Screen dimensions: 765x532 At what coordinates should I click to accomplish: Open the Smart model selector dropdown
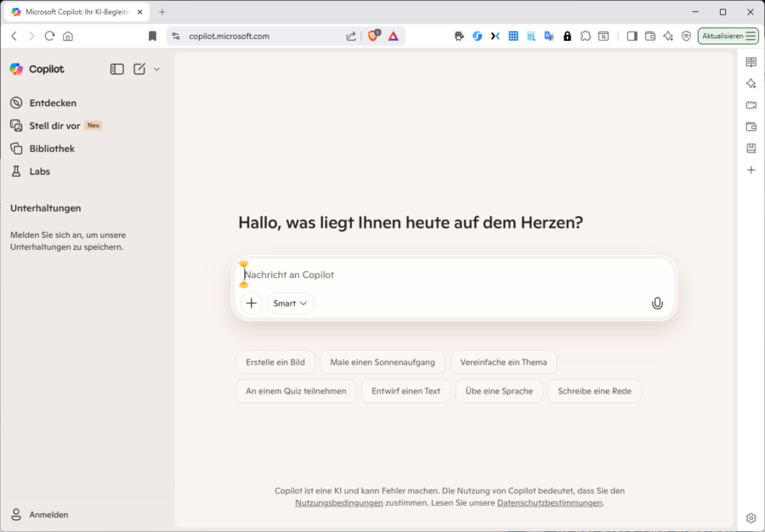tap(290, 303)
